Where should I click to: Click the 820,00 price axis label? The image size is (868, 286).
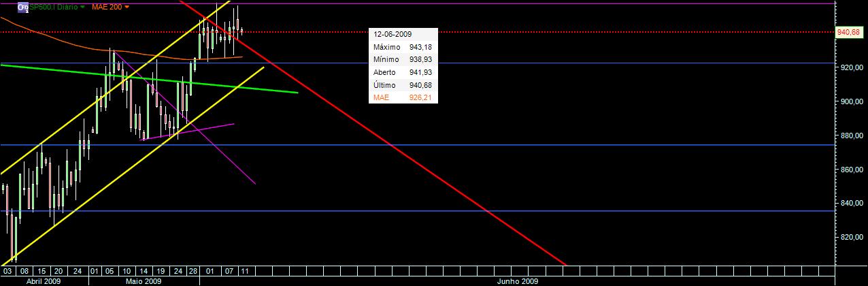pyautogui.click(x=851, y=237)
